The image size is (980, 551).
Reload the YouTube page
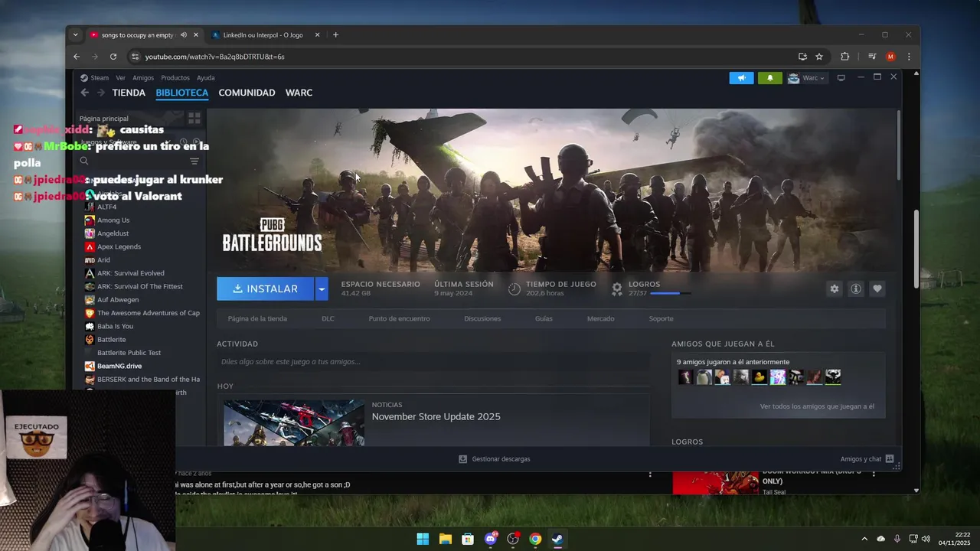(x=113, y=57)
